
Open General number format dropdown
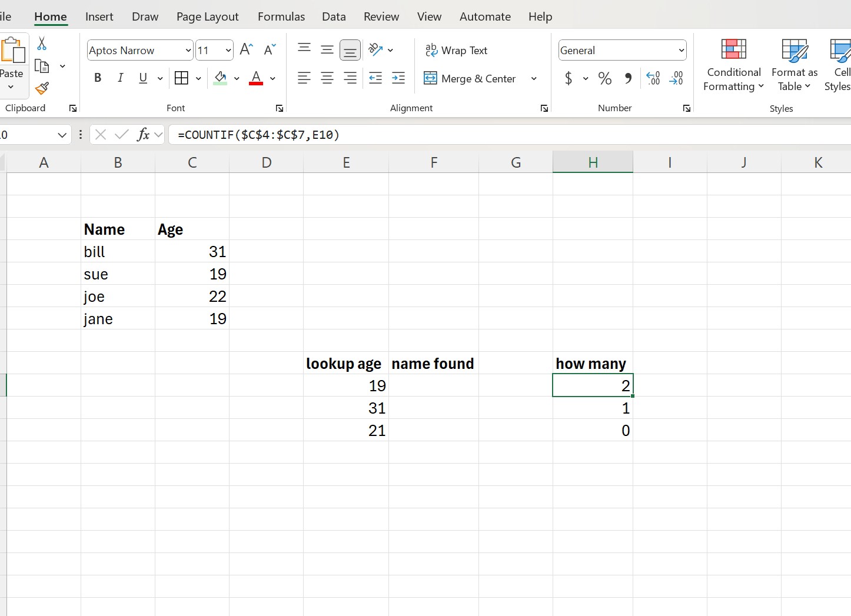click(x=682, y=51)
